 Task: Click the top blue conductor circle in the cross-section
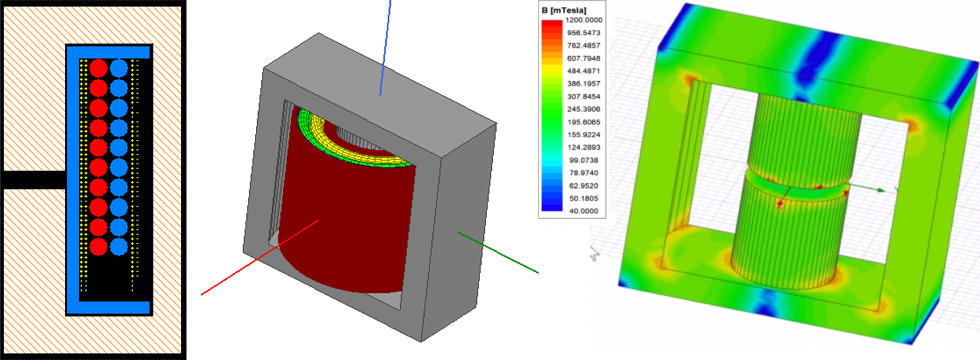tap(119, 68)
